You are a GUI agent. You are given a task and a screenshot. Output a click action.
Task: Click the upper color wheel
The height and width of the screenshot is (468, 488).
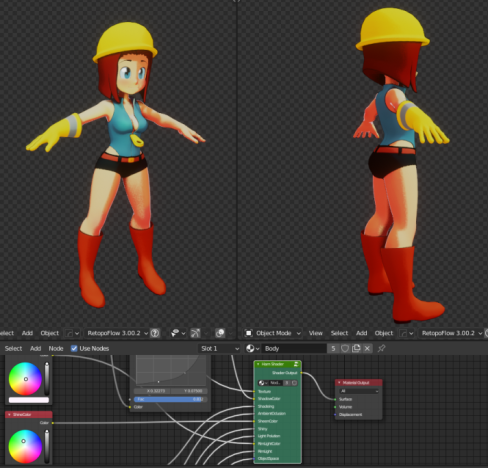[25, 379]
